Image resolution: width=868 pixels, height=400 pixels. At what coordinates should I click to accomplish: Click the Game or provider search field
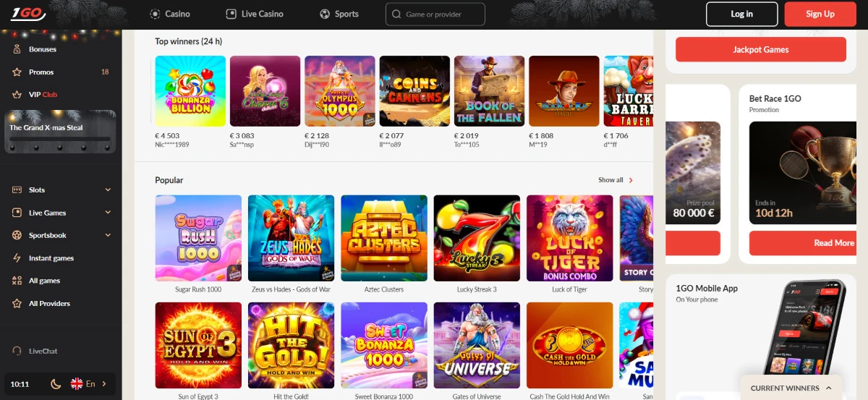tap(435, 14)
